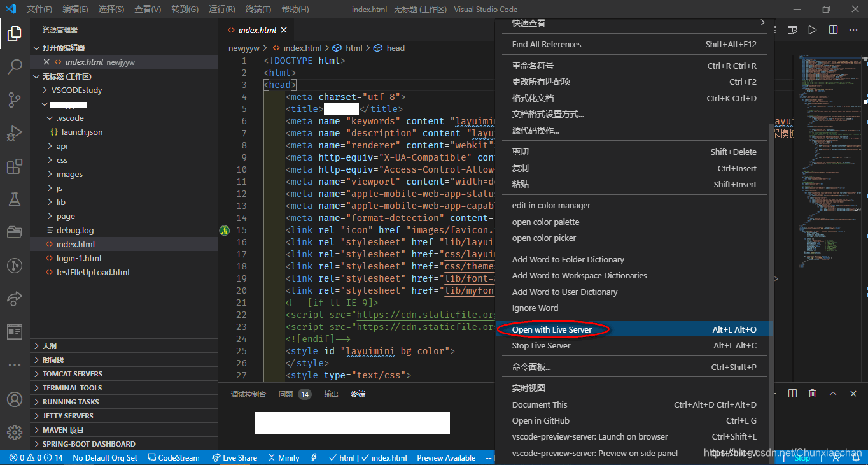
Task: Open the Test beaker view icon
Action: coord(15,199)
